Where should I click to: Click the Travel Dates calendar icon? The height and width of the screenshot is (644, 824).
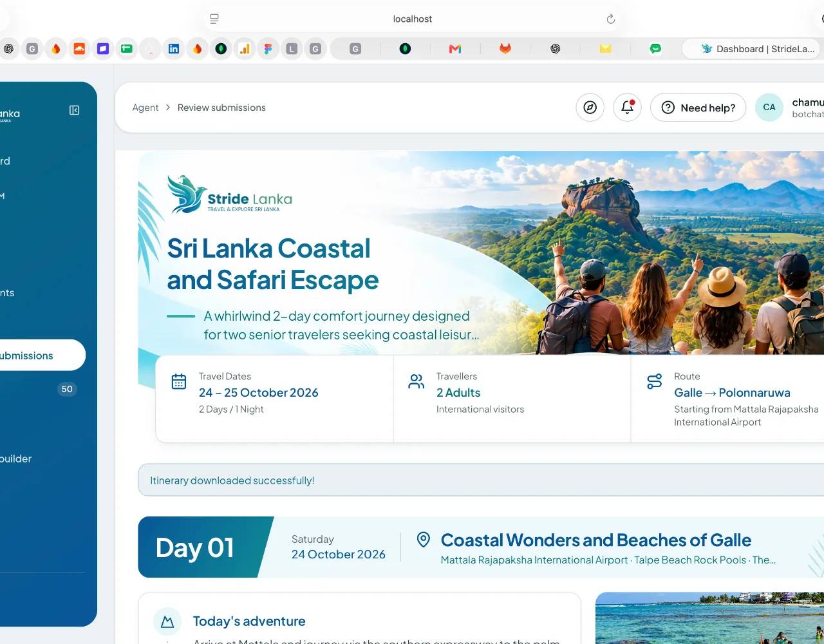click(x=179, y=381)
